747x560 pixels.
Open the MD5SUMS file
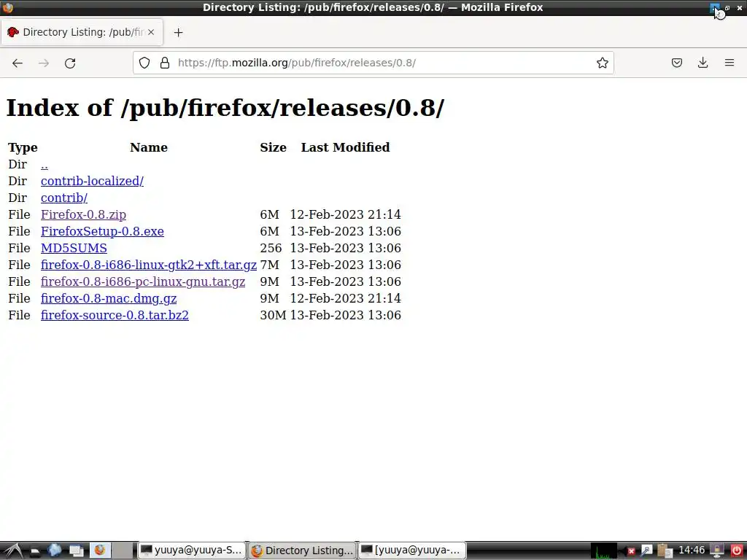(x=74, y=248)
